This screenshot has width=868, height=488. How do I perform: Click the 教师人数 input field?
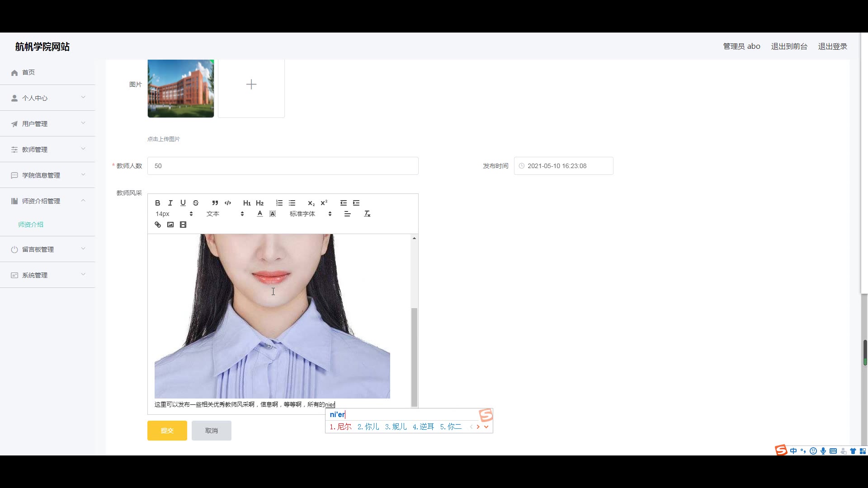click(x=283, y=166)
